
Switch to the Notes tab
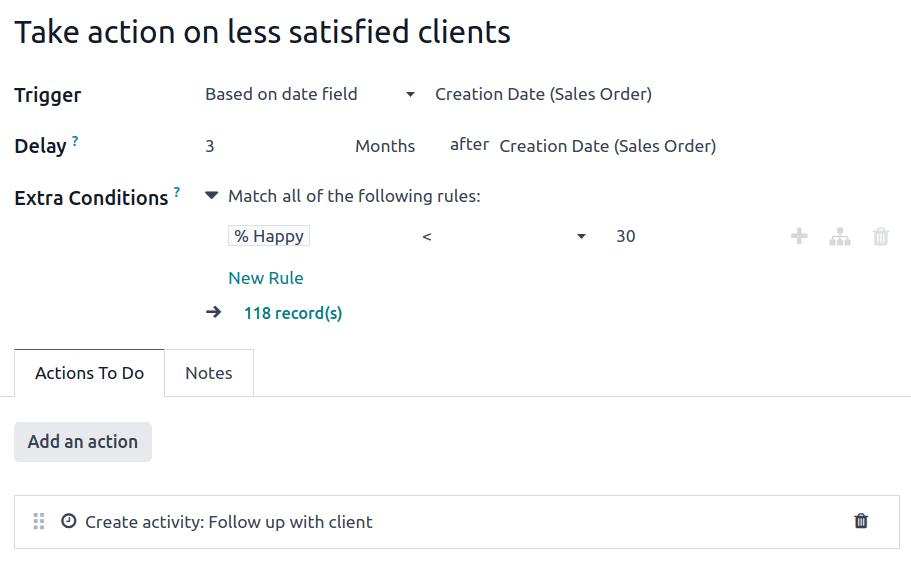coord(208,373)
